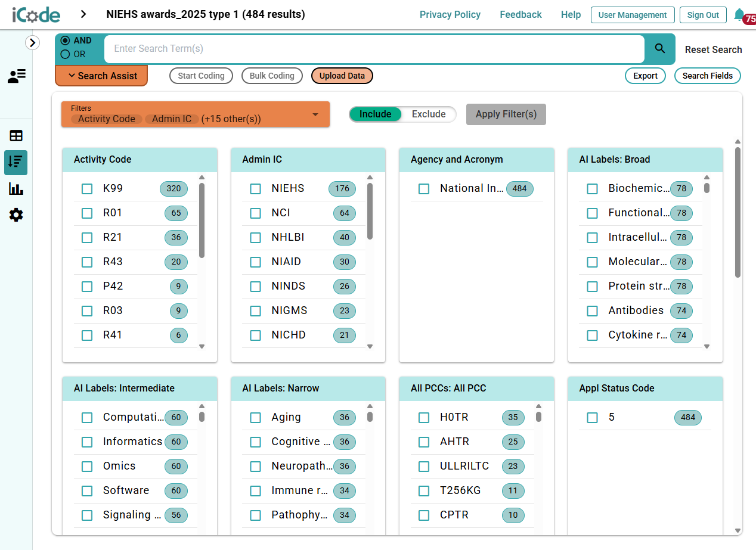756x550 pixels.
Task: Check the Omics label checkbox
Action: [87, 467]
